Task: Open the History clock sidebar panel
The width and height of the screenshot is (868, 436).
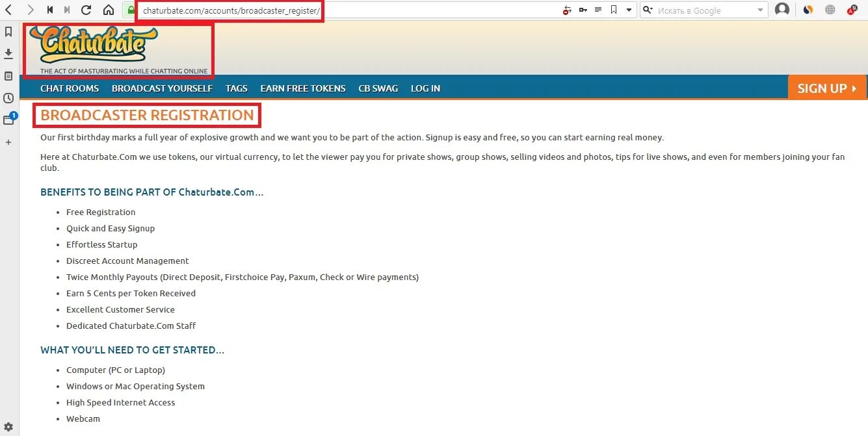Action: [8, 98]
